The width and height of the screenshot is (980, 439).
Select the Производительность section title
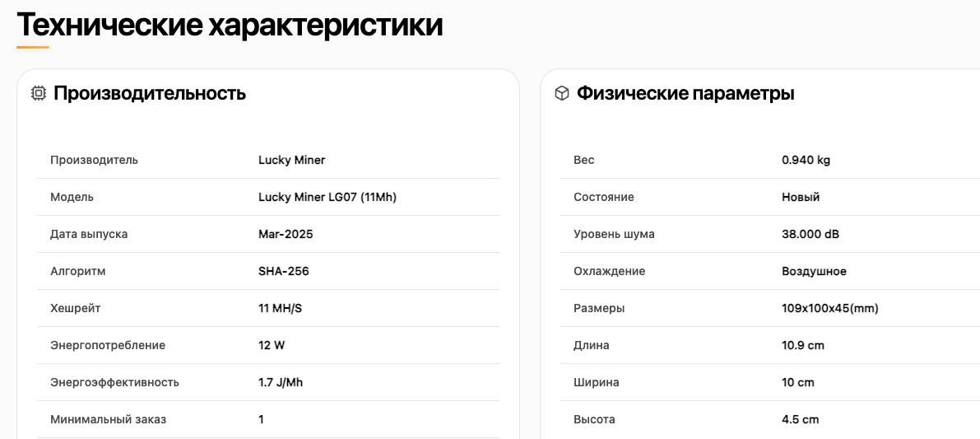point(150,94)
